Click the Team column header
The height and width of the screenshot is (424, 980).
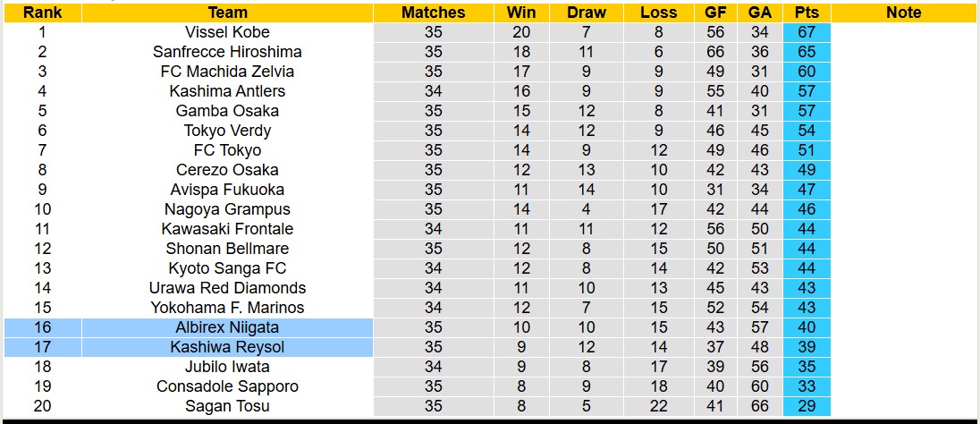[x=227, y=13]
